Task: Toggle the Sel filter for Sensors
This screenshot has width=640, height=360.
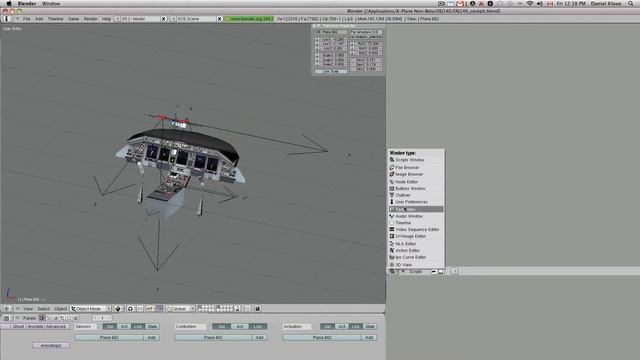Action: tap(110, 327)
